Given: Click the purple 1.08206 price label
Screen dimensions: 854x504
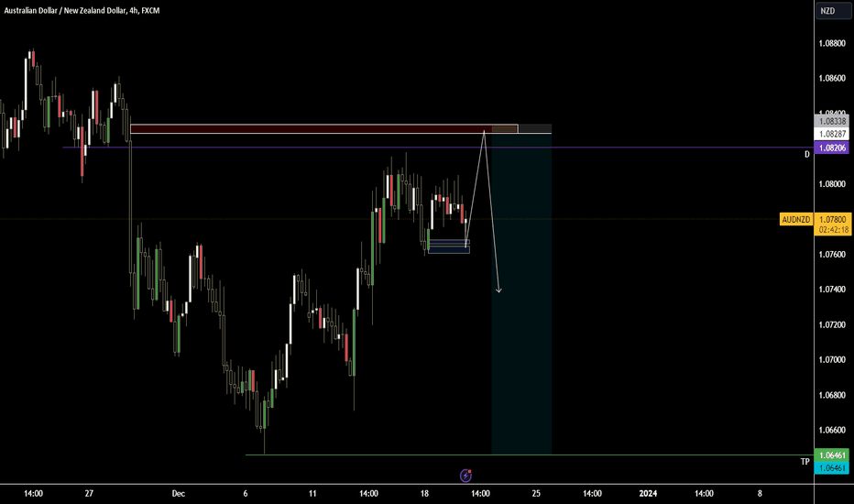Looking at the screenshot, I should tap(832, 148).
